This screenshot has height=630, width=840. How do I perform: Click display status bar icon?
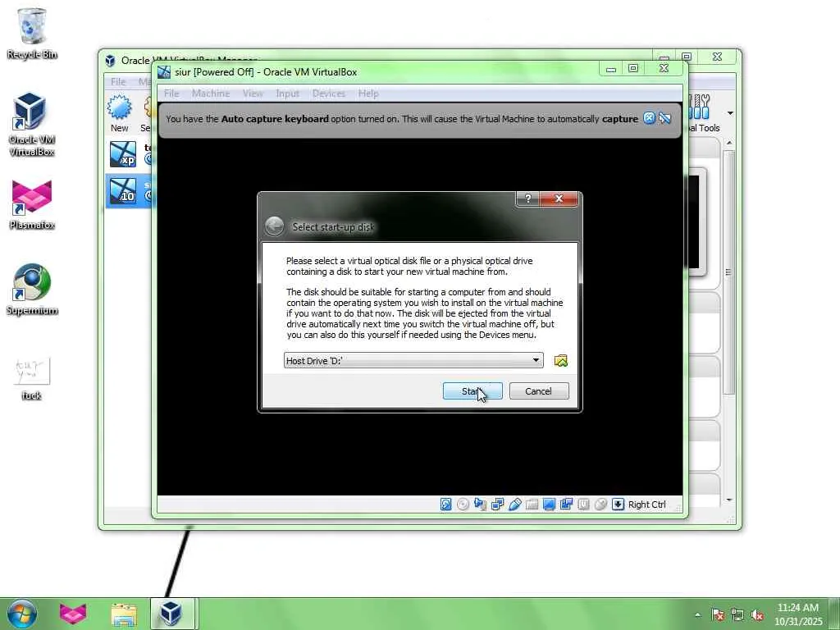point(549,504)
